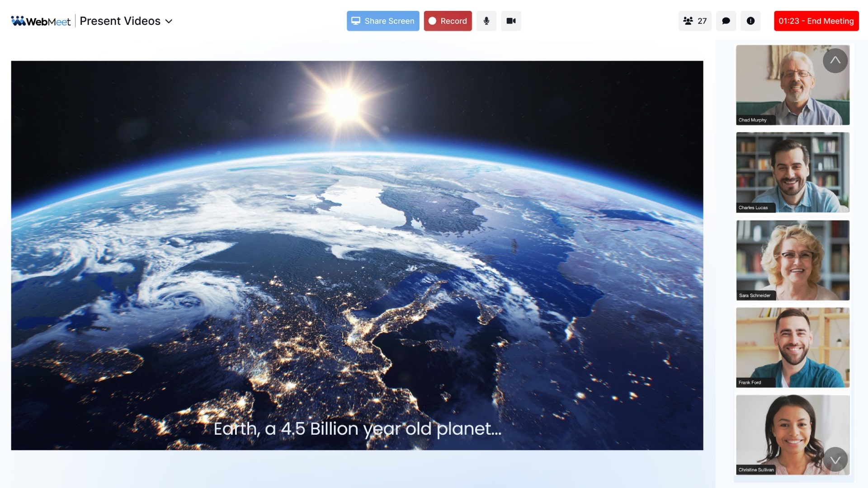Open the Present Videos menu title
Screen dimensions: 868x488
(x=120, y=21)
